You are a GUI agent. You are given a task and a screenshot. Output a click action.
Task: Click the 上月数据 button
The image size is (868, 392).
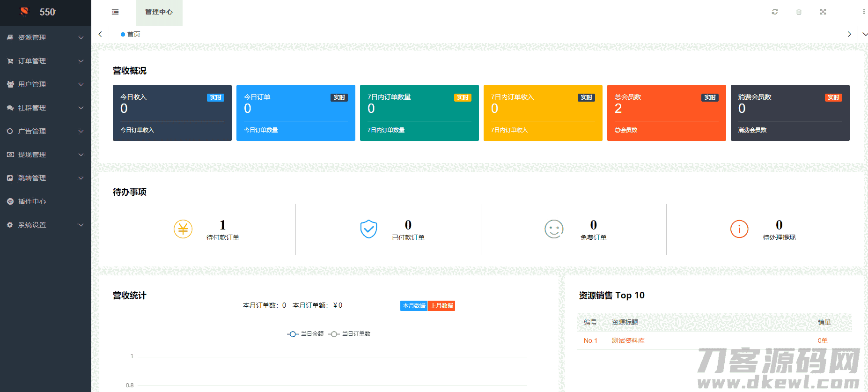pyautogui.click(x=441, y=306)
